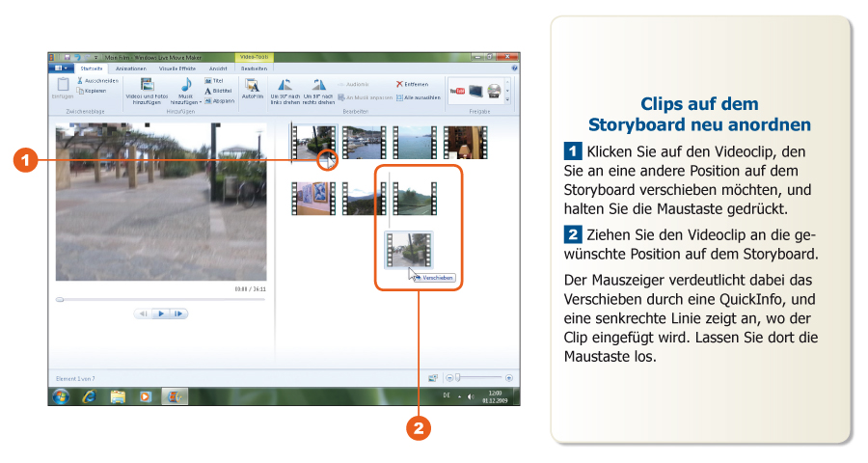This screenshot has width=868, height=463.
Task: Remove clip with the Entfernen button
Action: 412,84
